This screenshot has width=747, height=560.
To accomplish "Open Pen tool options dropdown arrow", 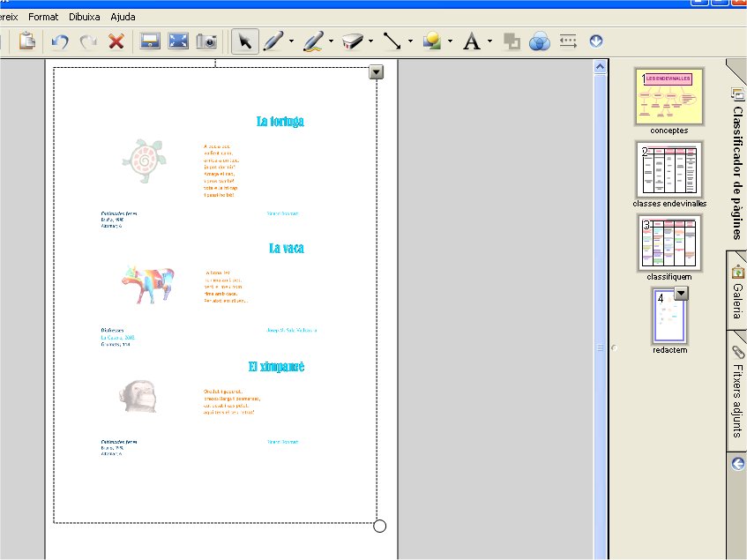I will pos(291,41).
